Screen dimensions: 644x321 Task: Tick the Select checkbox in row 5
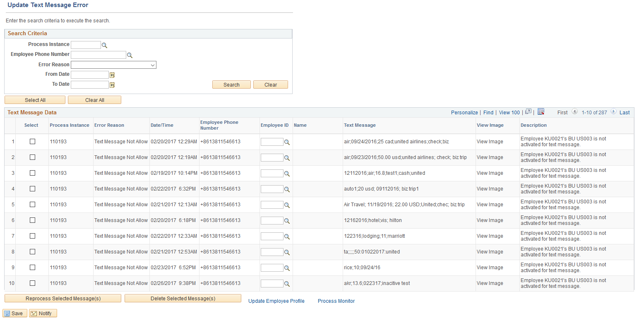pyautogui.click(x=33, y=205)
